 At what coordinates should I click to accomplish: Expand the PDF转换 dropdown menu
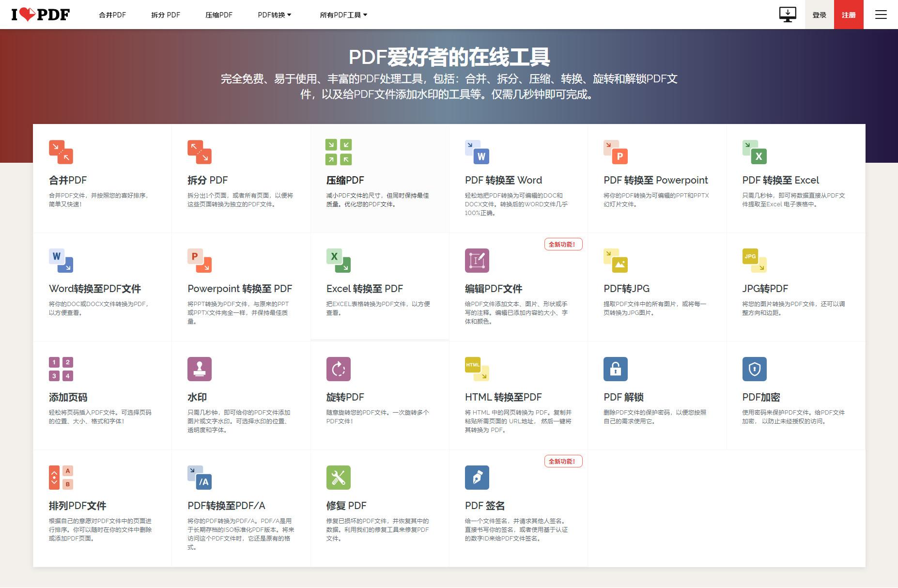point(274,15)
